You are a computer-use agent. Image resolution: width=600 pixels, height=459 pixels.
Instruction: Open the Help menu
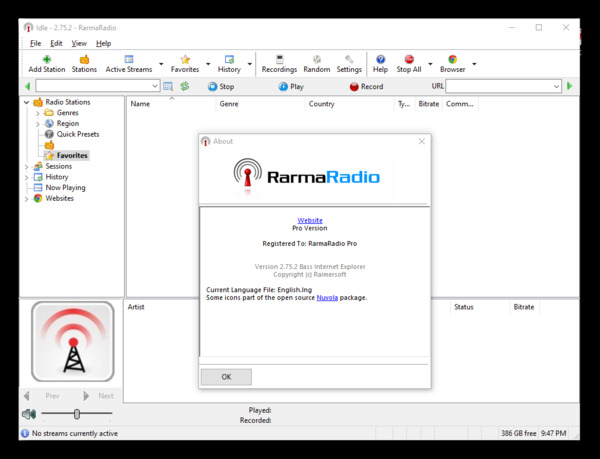103,43
